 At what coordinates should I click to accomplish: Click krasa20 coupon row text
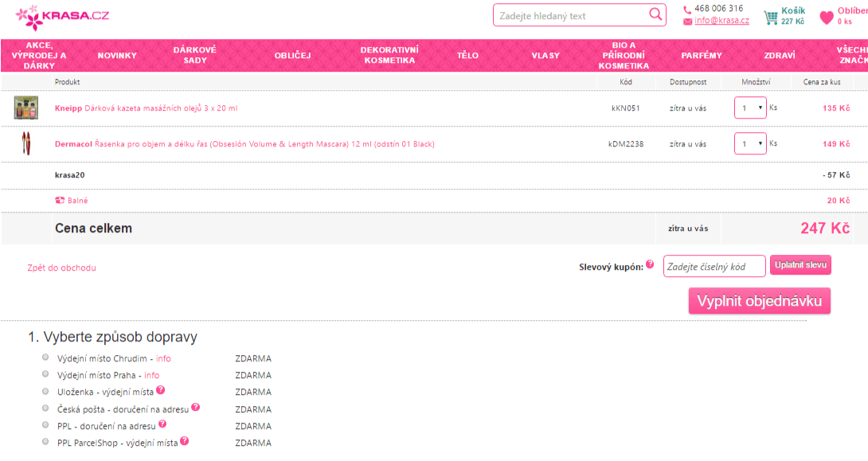(x=70, y=175)
